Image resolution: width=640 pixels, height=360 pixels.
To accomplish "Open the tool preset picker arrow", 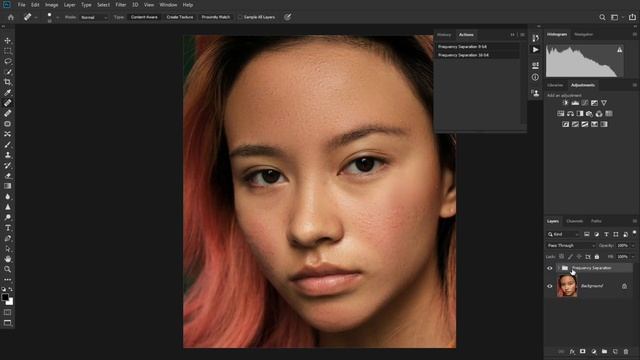I will pos(36,18).
